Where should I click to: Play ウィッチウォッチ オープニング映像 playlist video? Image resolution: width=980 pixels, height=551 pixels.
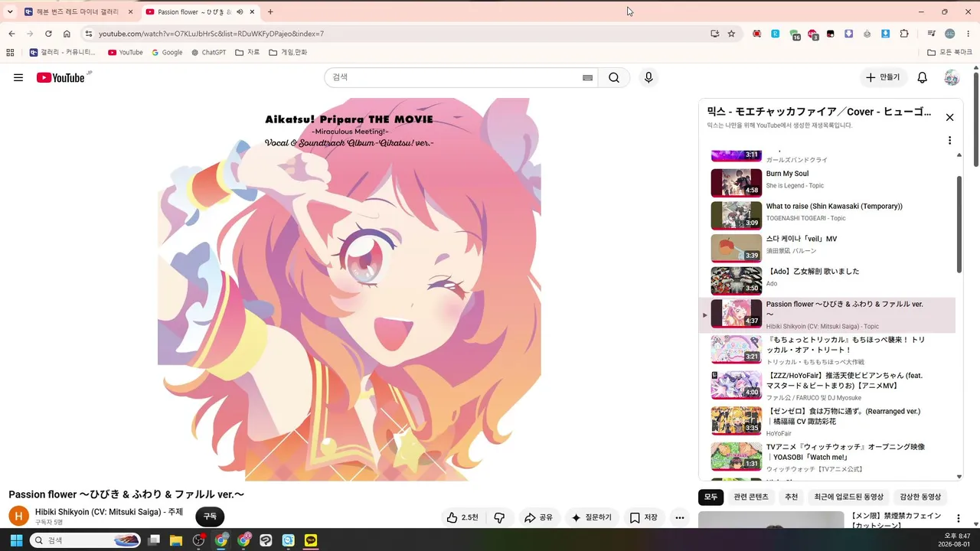pos(827,457)
